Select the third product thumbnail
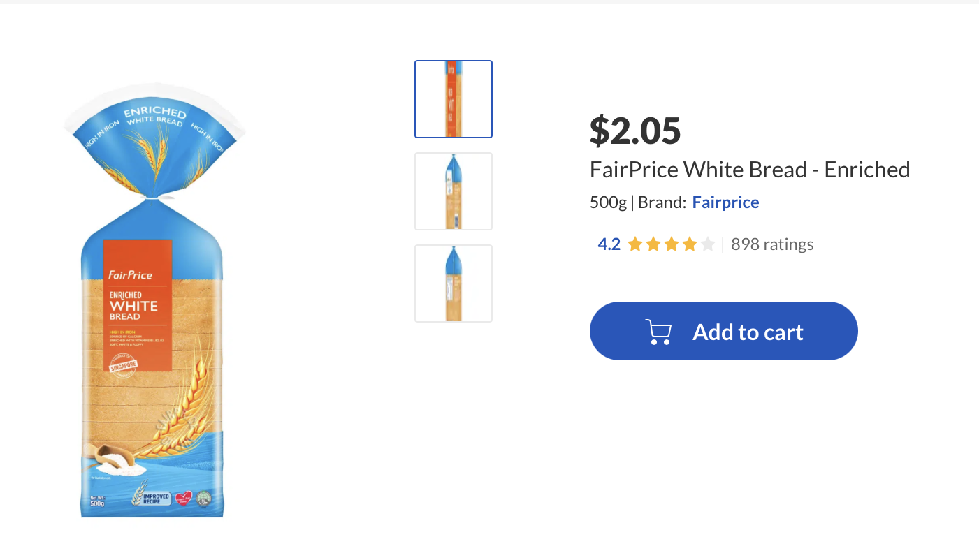 [454, 283]
